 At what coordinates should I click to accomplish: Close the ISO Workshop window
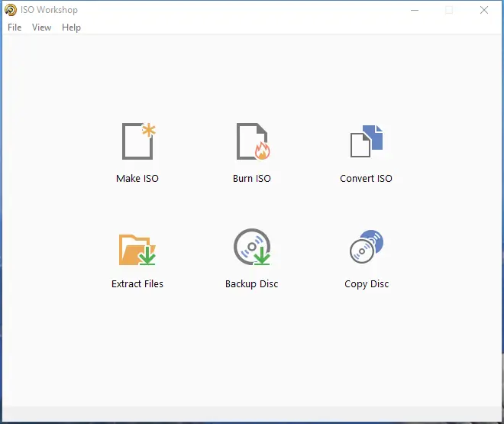coord(484,10)
